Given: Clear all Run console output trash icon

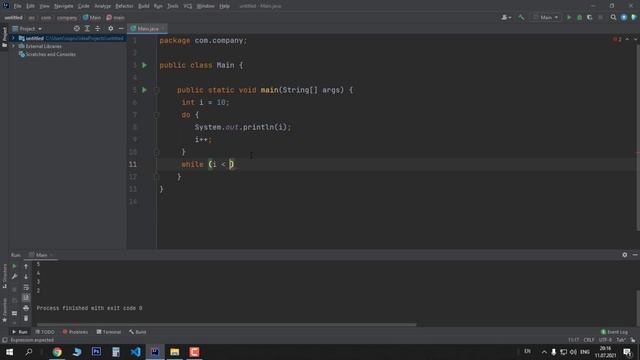Looking at the screenshot, I should [x=26, y=318].
